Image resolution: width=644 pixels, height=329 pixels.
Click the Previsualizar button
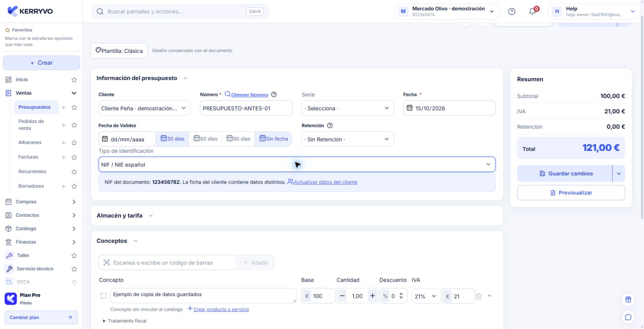pos(571,193)
